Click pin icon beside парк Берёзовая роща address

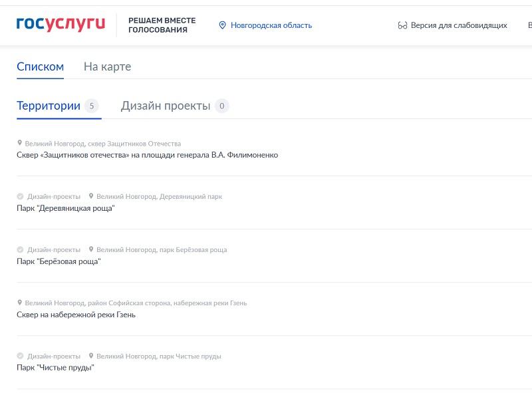click(91, 249)
